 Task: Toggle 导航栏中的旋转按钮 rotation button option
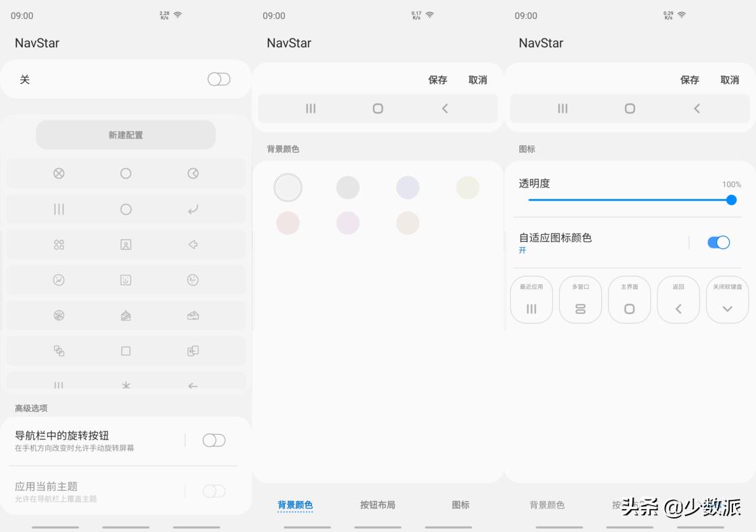[214, 440]
